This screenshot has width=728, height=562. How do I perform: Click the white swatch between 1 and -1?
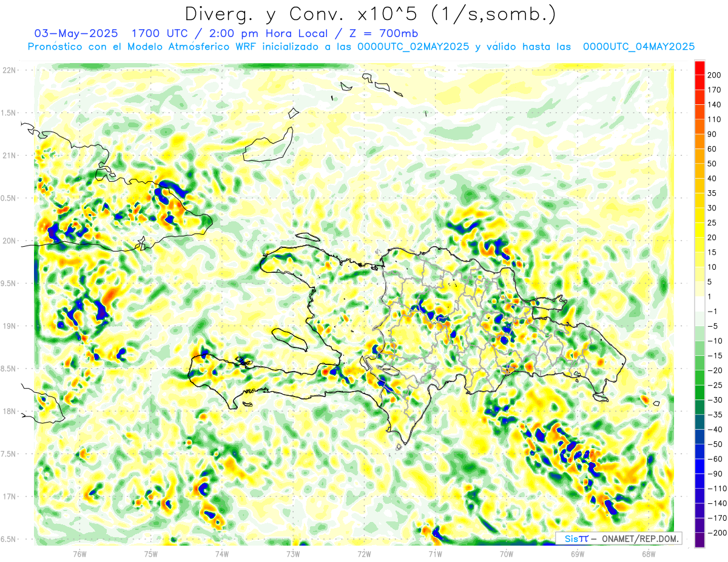pos(700,304)
